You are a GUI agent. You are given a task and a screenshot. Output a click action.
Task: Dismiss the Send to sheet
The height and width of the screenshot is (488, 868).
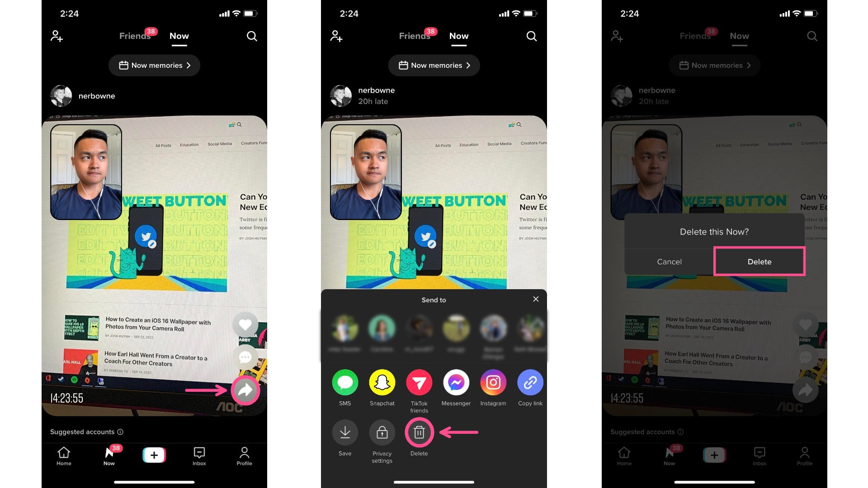coord(535,299)
